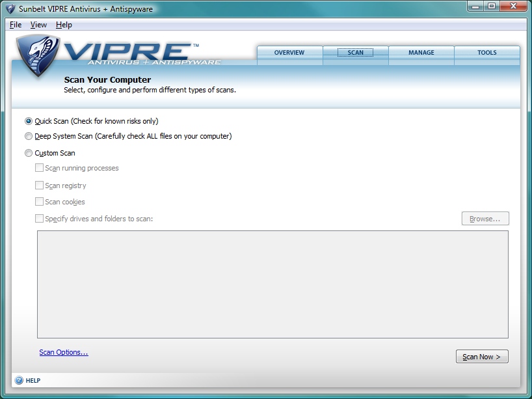Select the Deep System Scan option

tap(29, 137)
